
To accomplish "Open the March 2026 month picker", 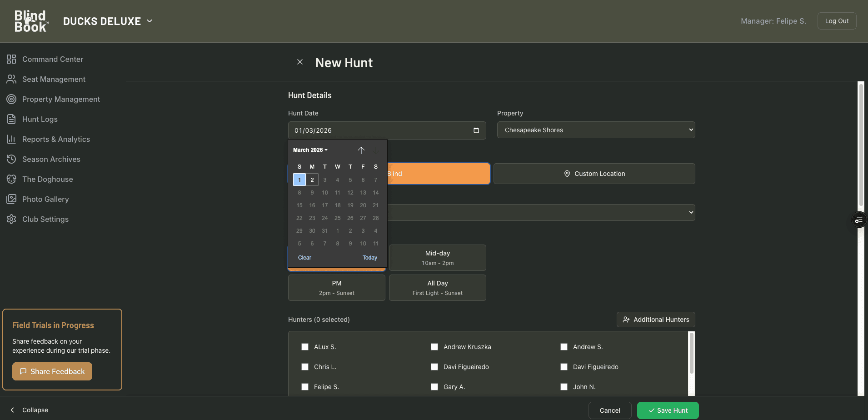I will [310, 150].
